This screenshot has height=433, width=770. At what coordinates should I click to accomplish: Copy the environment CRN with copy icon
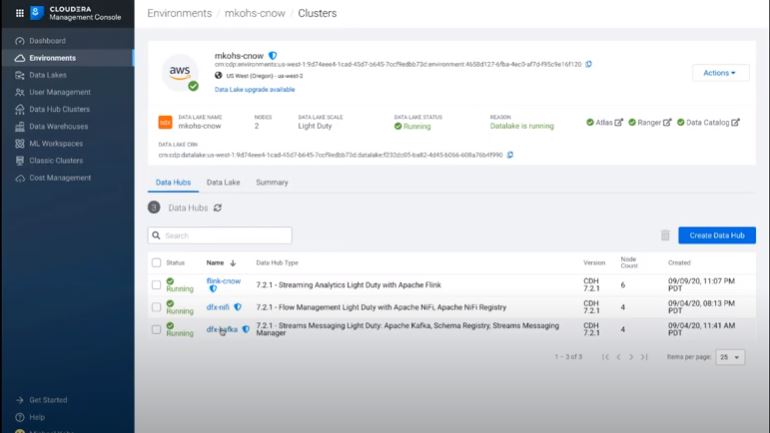pos(588,64)
